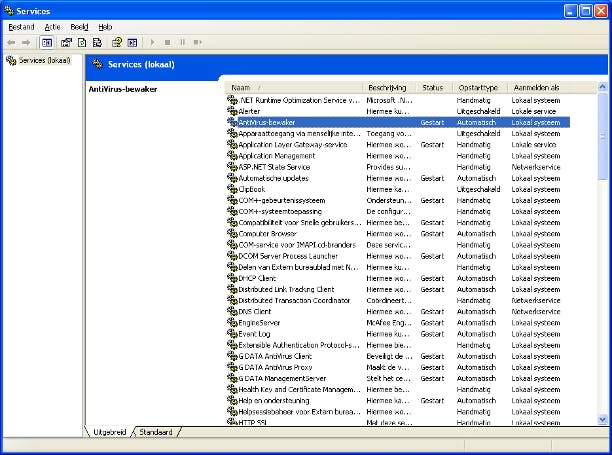Viewport: 612px width, 455px height.
Task: Click the Stop Service toolbar icon
Action: pos(167,42)
